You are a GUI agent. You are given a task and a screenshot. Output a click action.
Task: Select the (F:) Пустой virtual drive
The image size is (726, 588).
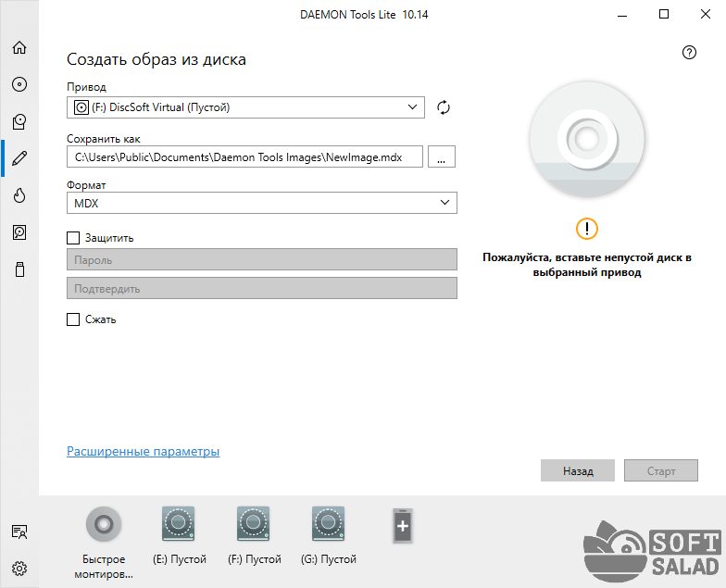click(254, 524)
